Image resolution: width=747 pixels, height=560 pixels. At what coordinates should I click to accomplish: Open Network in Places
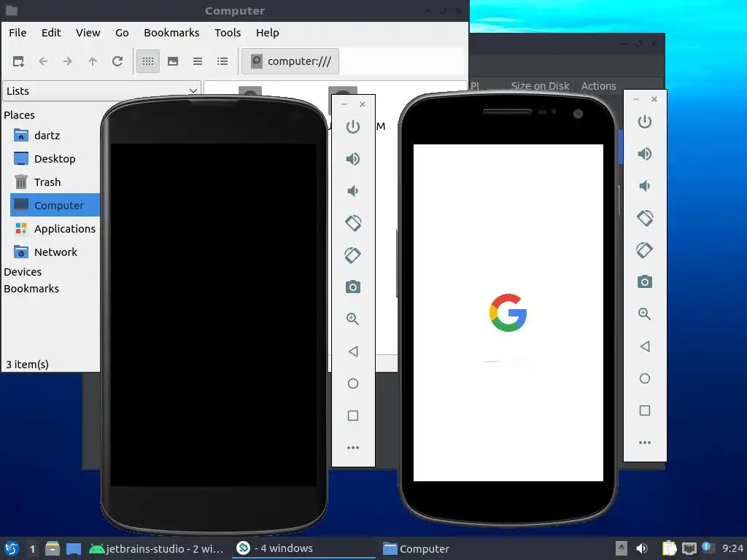point(55,252)
